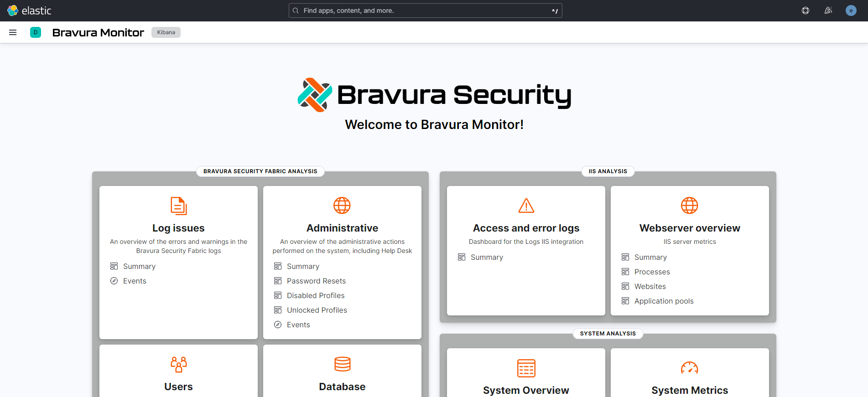Click the Bravura Security logo image
The image size is (868, 397).
[x=434, y=95]
